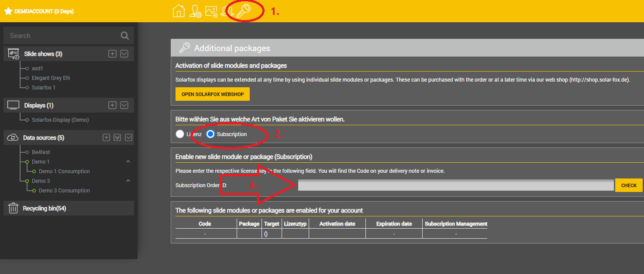Select the Demo 3 data source
This screenshot has height=274, width=644.
[41, 181]
